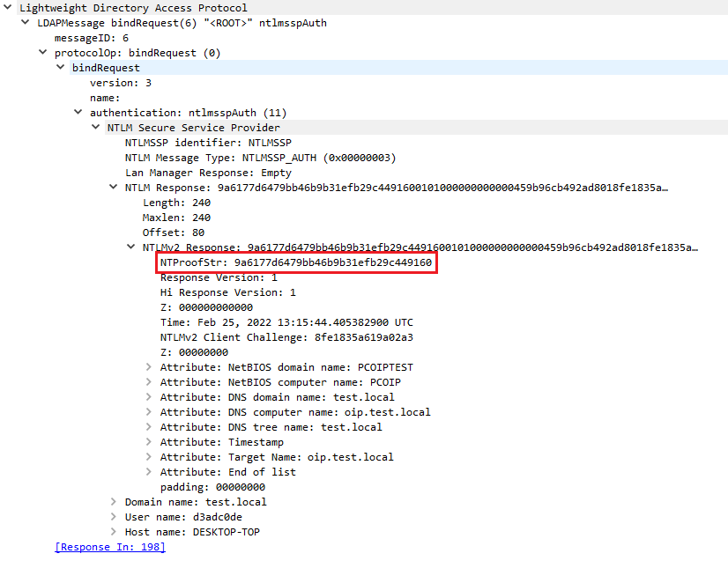Click the text "Domain name: test.local"
This screenshot has width=728, height=561.
(x=196, y=502)
